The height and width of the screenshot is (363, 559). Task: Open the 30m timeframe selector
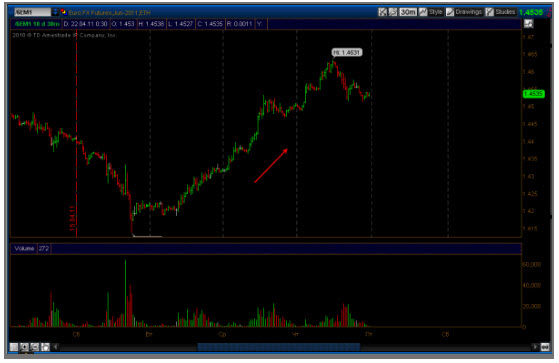(x=408, y=12)
